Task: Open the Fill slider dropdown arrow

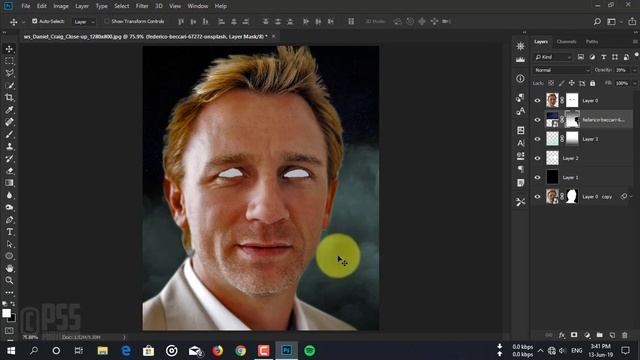Action: (634, 83)
